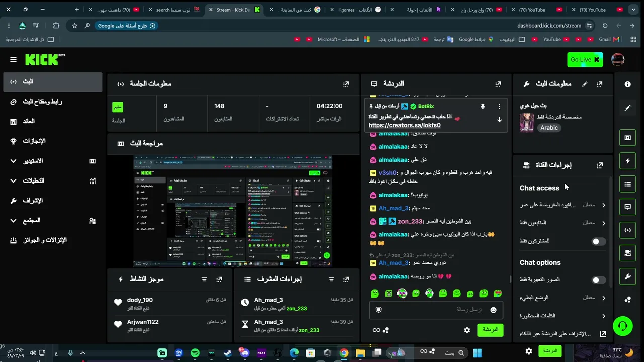Expand the المجتمع sidebar section
644x362 pixels.
[x=52, y=220]
